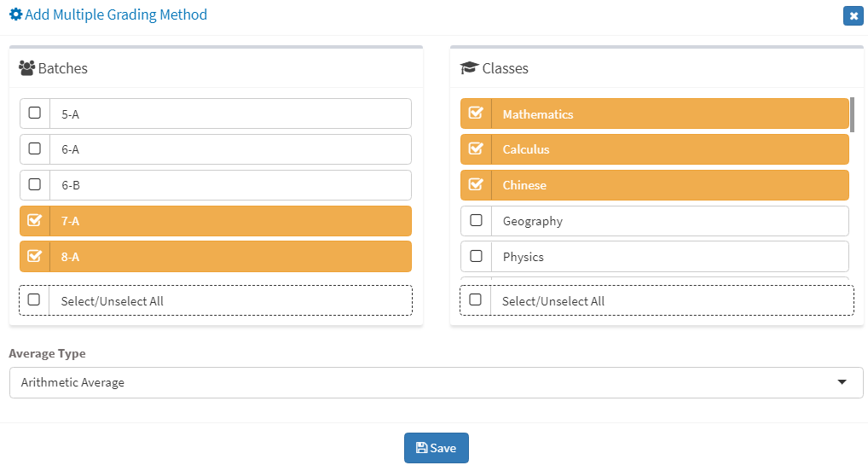Click the gear icon beside Add Multiple Grading Method
This screenshot has height=471, width=868.
click(x=16, y=15)
